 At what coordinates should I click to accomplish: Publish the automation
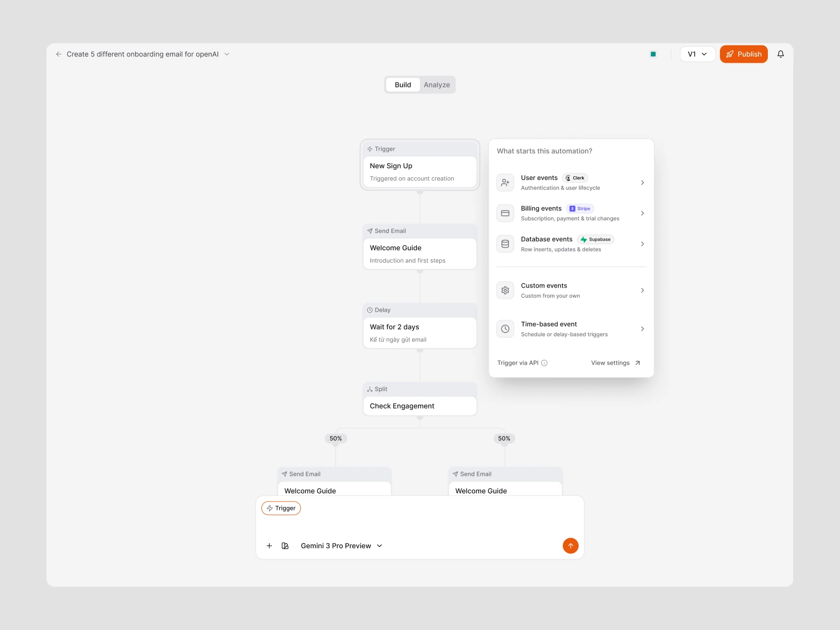point(744,54)
